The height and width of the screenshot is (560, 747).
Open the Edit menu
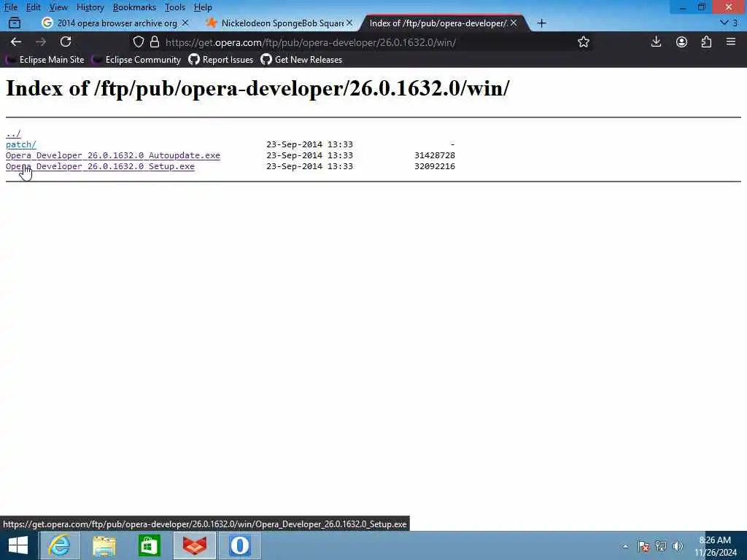[33, 7]
